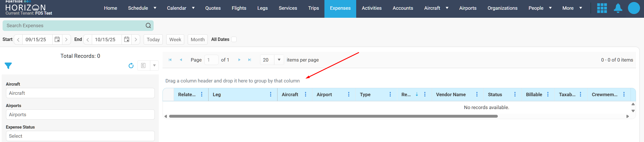Click the grid horizontal scrollbar

333,116
